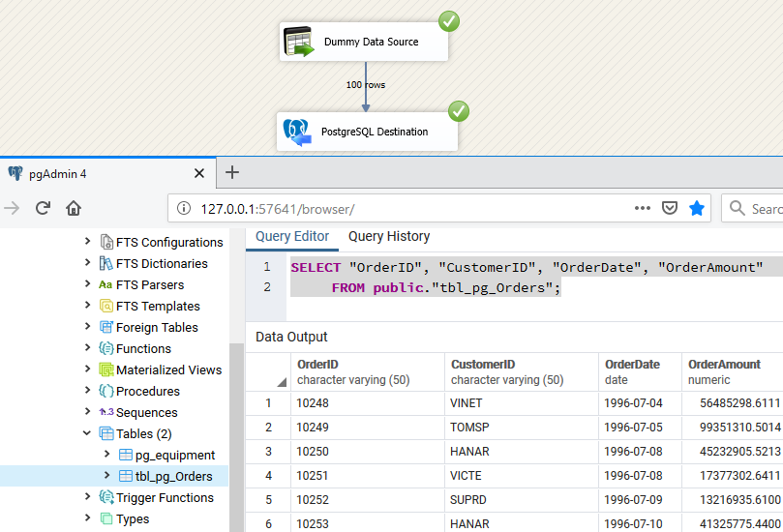Viewport: 783px width, 532px height.
Task: Open the page actions ellipsis menu
Action: (x=643, y=208)
